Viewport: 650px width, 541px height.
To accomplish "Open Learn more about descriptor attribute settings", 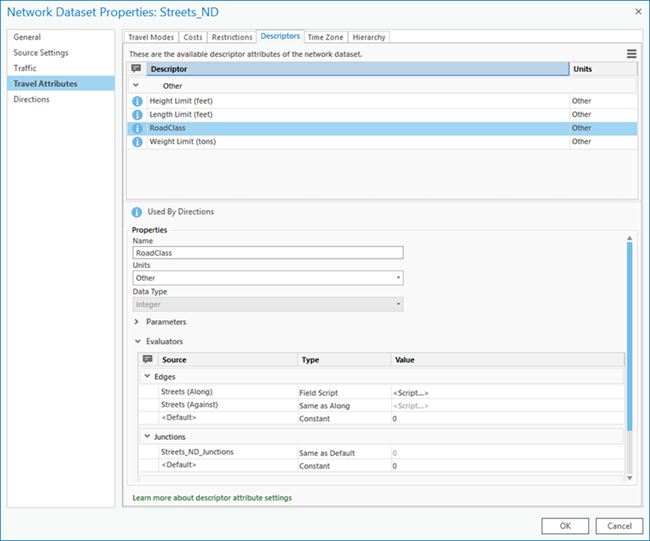I will pyautogui.click(x=212, y=497).
